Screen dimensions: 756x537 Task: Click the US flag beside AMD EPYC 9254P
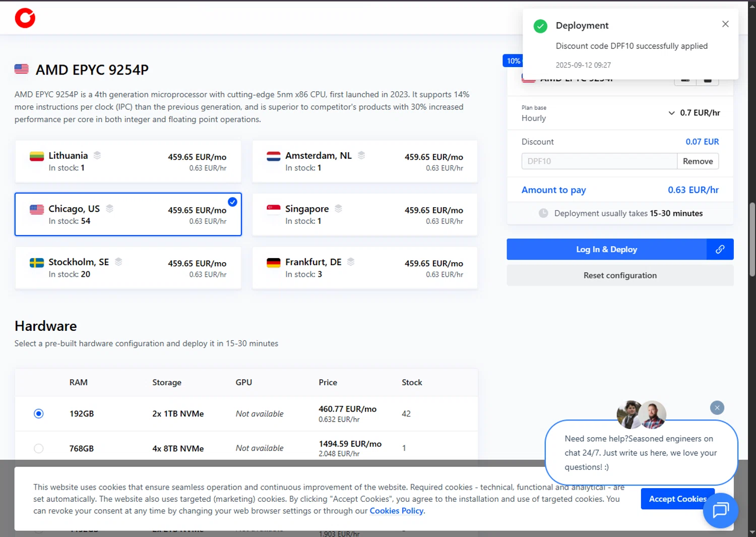coord(22,69)
